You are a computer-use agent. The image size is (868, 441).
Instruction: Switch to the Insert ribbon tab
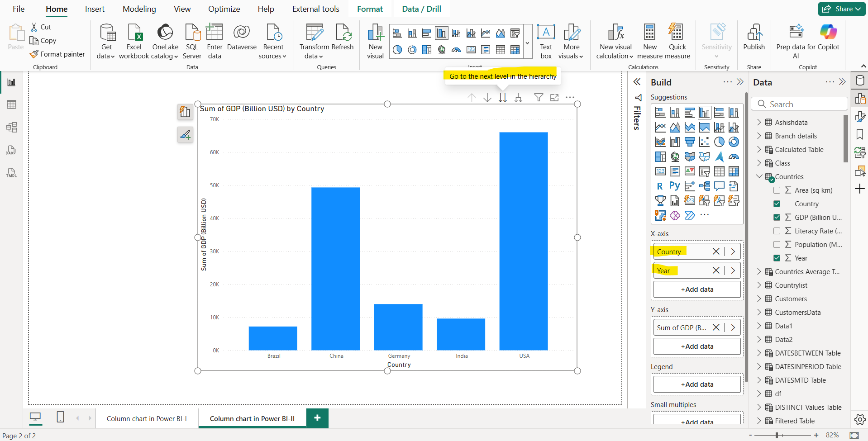94,9
